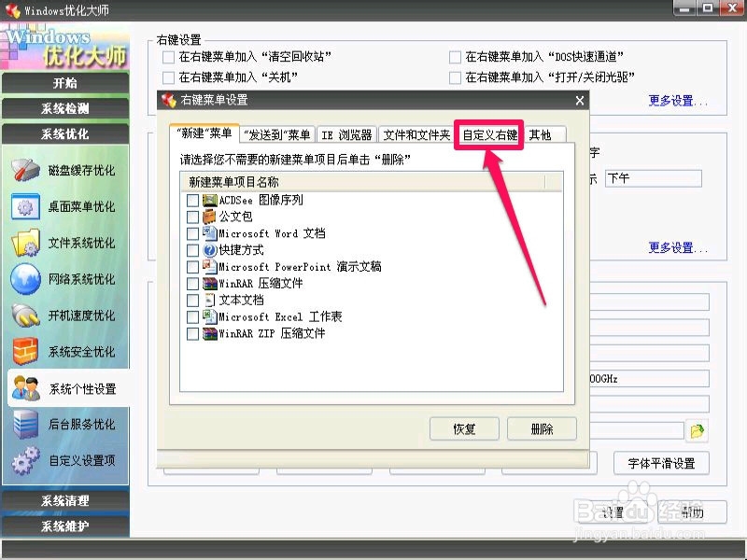Click WinRAR 压缩文件 archive icon
747x560 pixels.
(209, 284)
